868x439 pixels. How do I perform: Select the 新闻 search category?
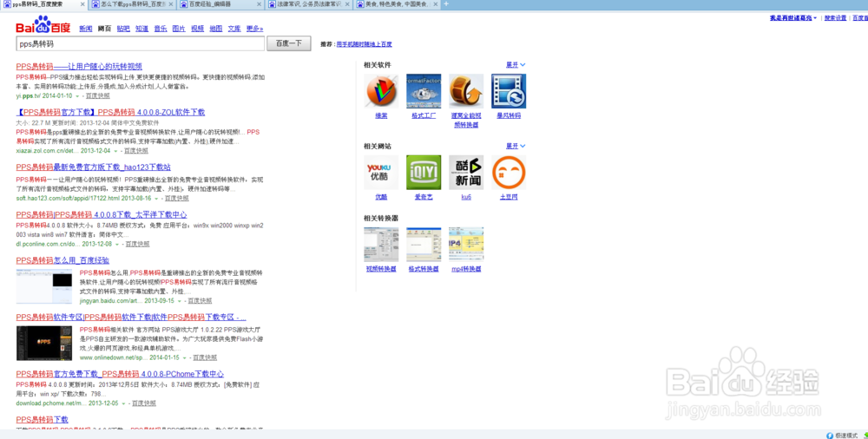tap(86, 29)
